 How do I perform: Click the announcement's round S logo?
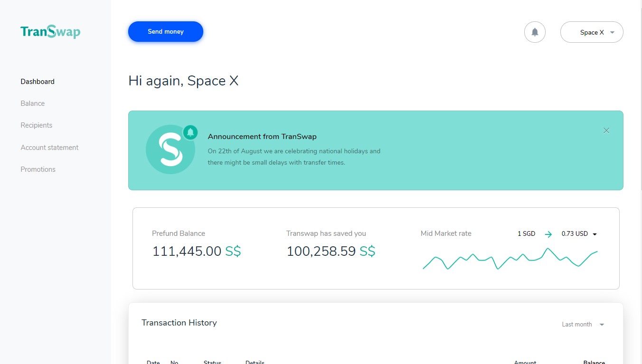click(x=170, y=149)
